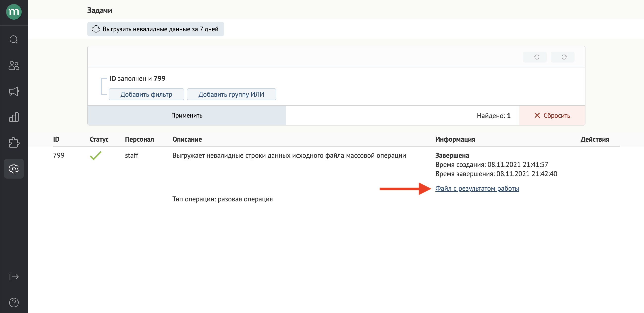Click the Персонал column header
Image resolution: width=644 pixels, height=313 pixels.
[x=139, y=139]
